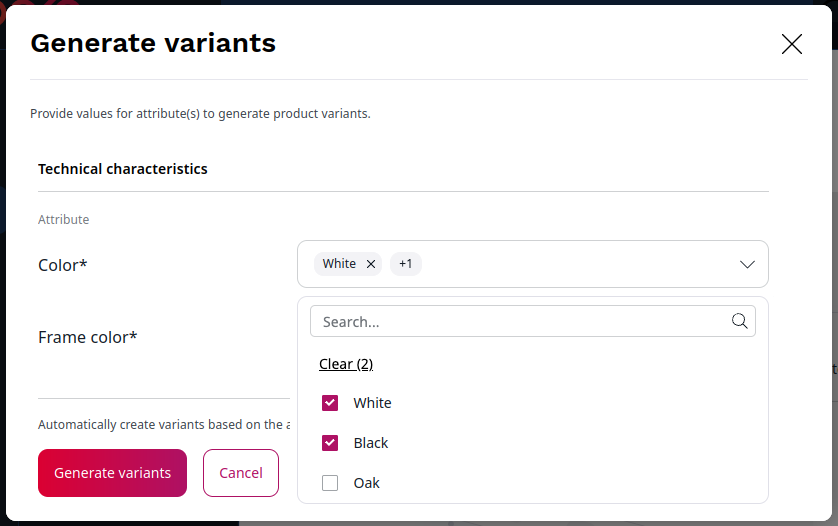The height and width of the screenshot is (526, 838).
Task: Click the White tag in Color field
Action: 339,264
